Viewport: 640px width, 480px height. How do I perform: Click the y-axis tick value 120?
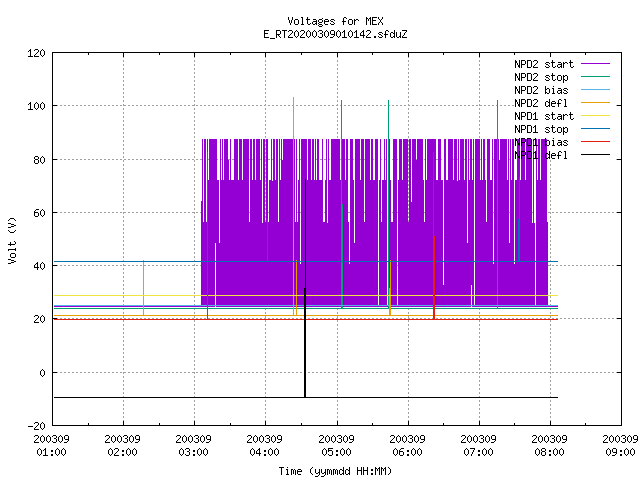coord(36,53)
